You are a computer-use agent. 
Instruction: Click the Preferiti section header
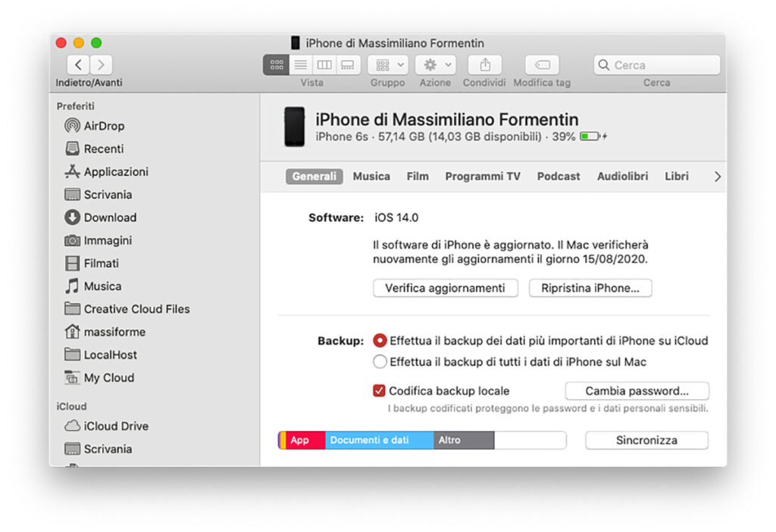[x=75, y=106]
